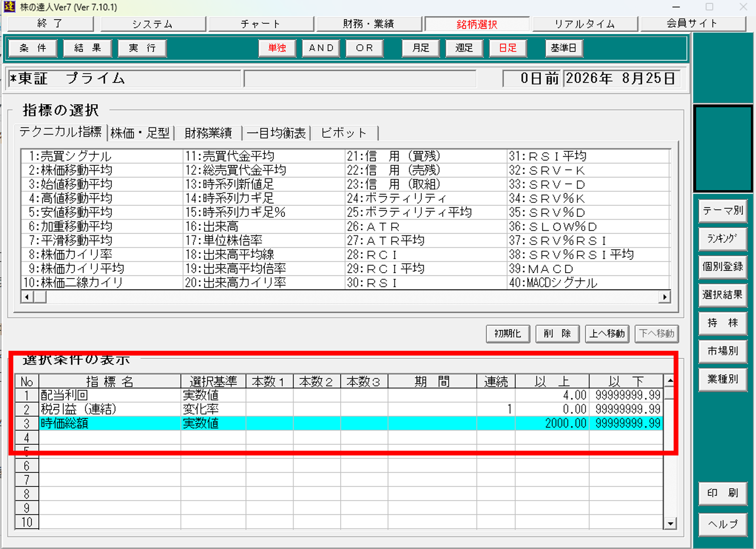Click the 市場別 sidebar button
Screen dimensions: 756x549
(723, 351)
